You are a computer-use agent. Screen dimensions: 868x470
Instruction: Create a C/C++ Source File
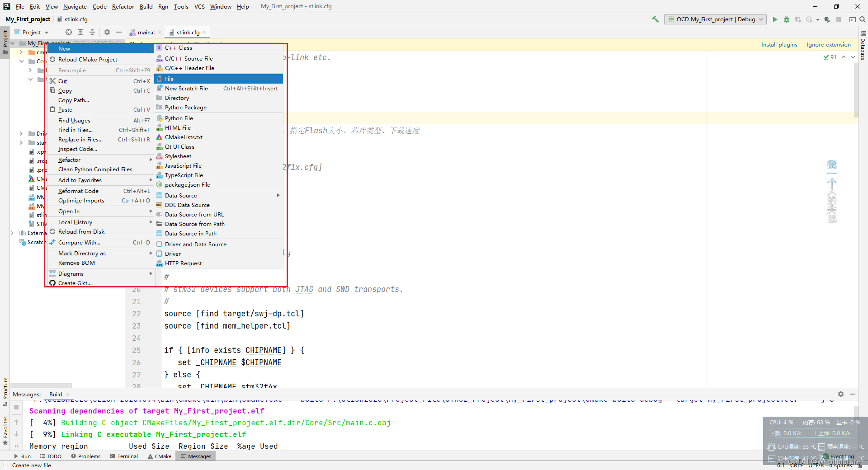219,59
